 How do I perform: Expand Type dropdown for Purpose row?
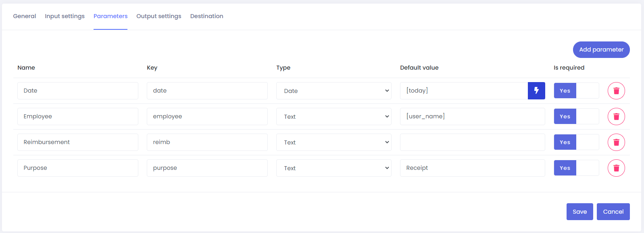[x=334, y=168]
